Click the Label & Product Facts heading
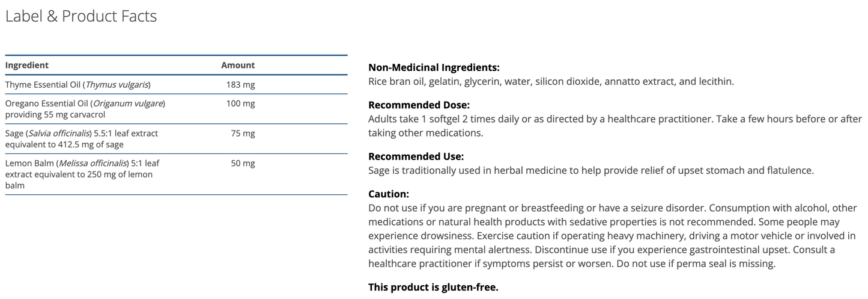This screenshot has height=299, width=868. click(x=81, y=16)
